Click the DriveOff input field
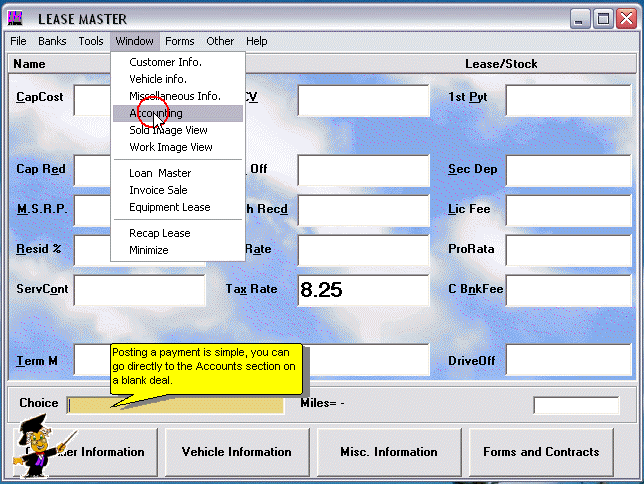644x484 pixels. pyautogui.click(x=565, y=360)
